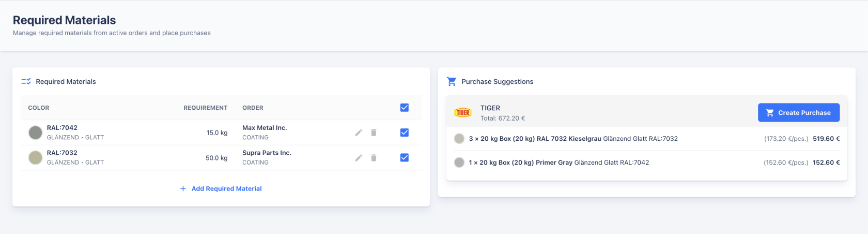Click the Primer Gray suggestion color dot
The height and width of the screenshot is (234, 868).
pyautogui.click(x=459, y=163)
